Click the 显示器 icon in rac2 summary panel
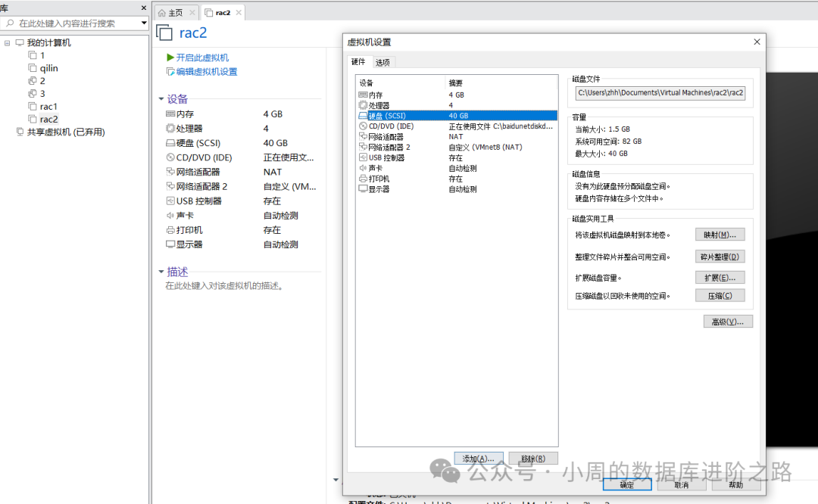The height and width of the screenshot is (504, 818). (x=170, y=244)
